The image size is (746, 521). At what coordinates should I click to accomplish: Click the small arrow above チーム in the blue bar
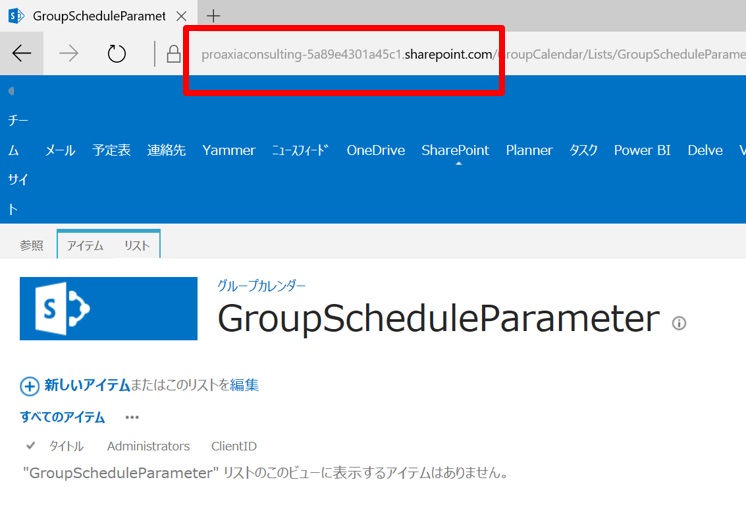11,91
